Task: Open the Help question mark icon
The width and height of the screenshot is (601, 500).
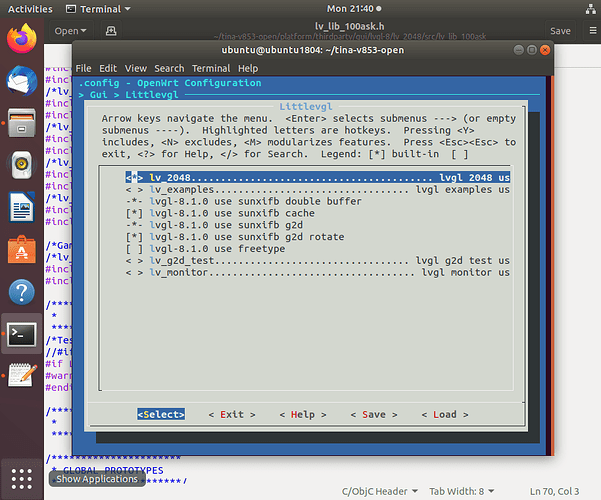Action: click(x=21, y=292)
